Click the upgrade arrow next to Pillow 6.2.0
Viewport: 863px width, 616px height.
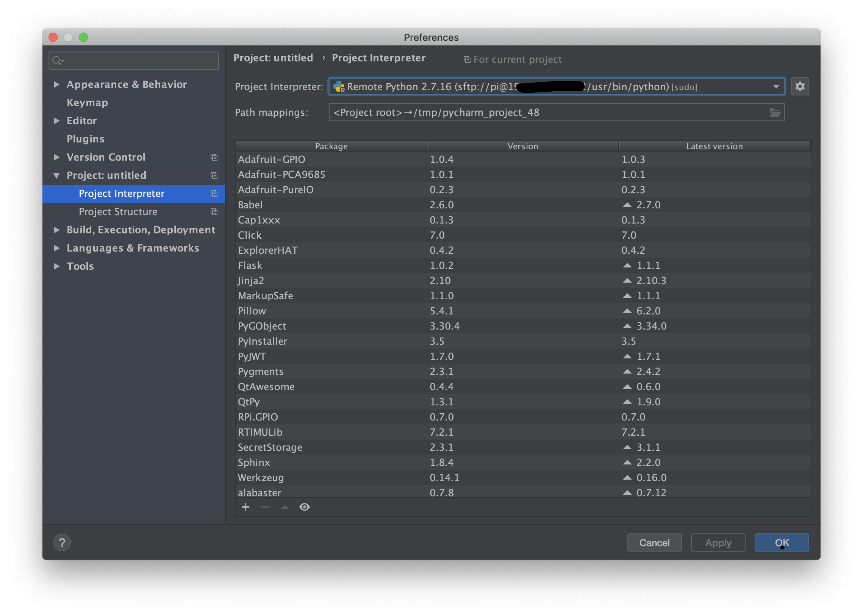pyautogui.click(x=627, y=311)
